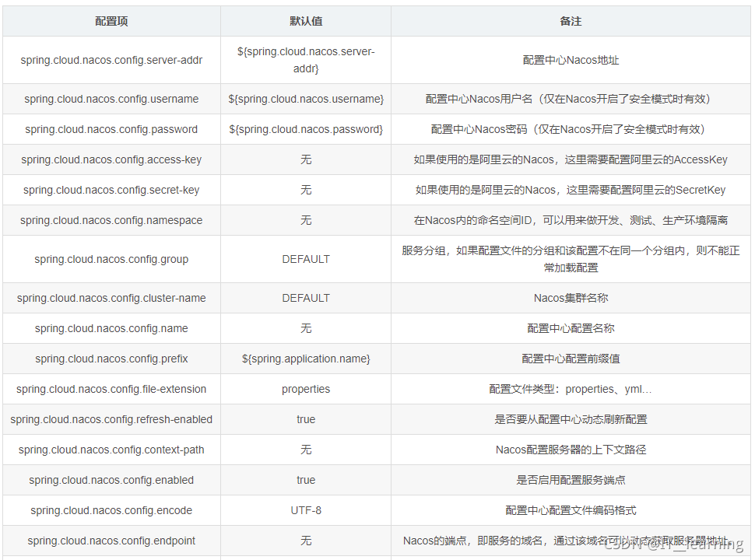Click true in refresh-enabled row
This screenshot has height=560, width=755.
tap(306, 419)
